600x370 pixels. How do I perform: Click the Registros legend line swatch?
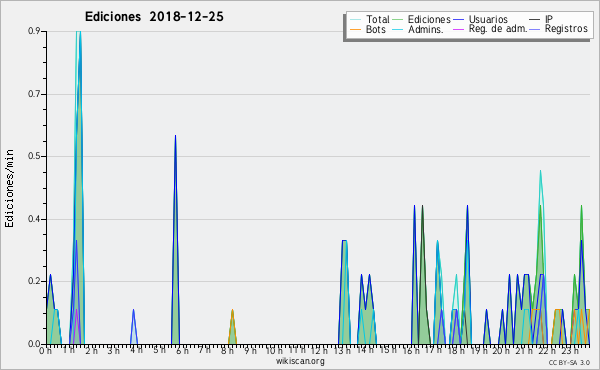535,29
